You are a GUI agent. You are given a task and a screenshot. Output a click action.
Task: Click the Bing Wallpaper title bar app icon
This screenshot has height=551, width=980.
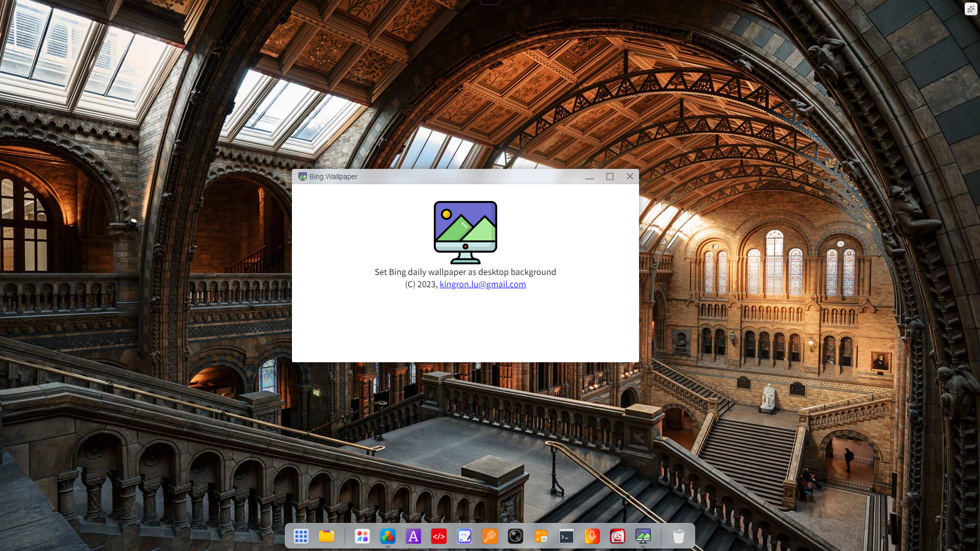coord(303,177)
